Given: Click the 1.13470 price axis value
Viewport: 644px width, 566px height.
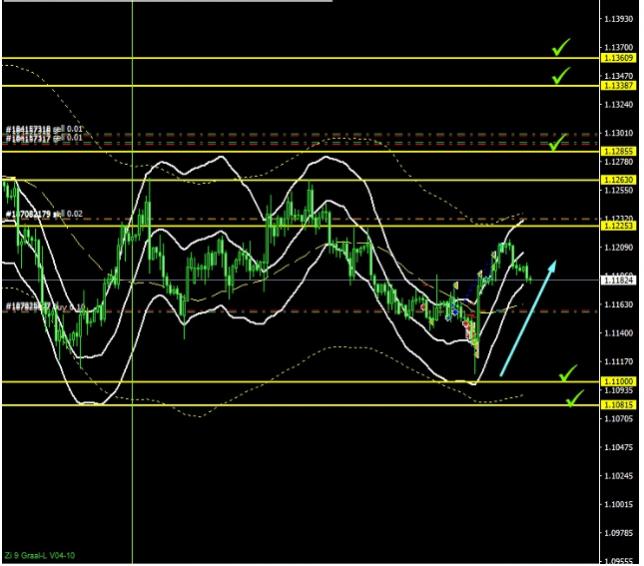Looking at the screenshot, I should coord(619,76).
